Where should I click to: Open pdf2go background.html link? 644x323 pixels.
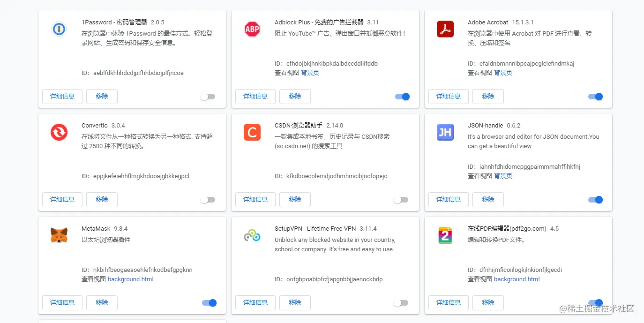(x=517, y=279)
